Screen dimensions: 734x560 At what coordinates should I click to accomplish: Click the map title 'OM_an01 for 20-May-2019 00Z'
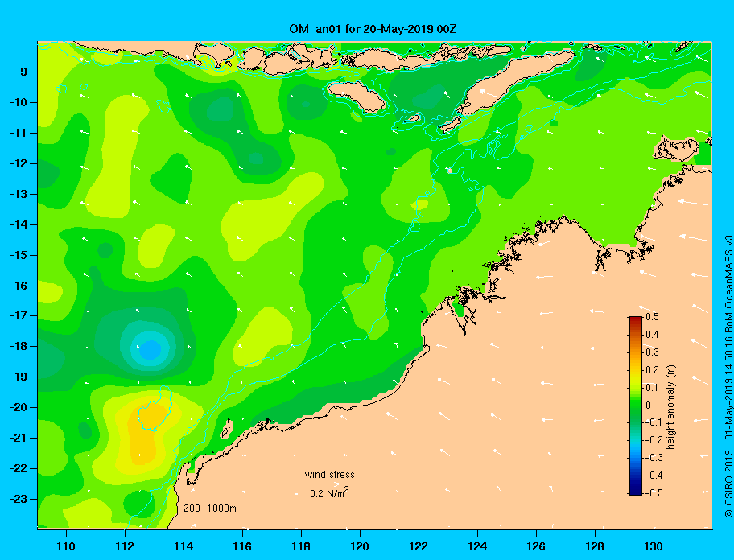(373, 29)
